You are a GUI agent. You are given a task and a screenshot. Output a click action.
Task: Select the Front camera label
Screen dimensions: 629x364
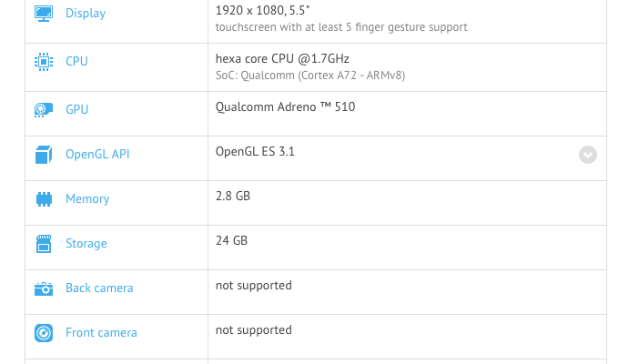coord(101,333)
